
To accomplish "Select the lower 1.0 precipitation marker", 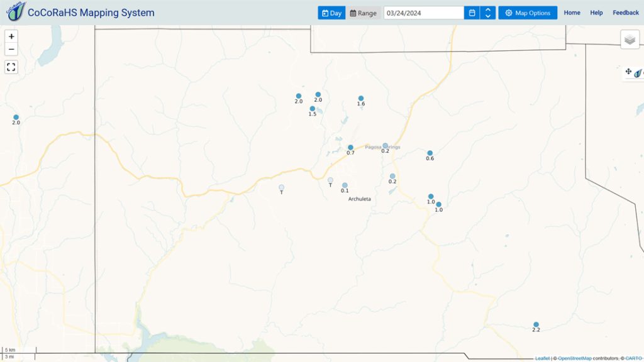I will pos(438,204).
